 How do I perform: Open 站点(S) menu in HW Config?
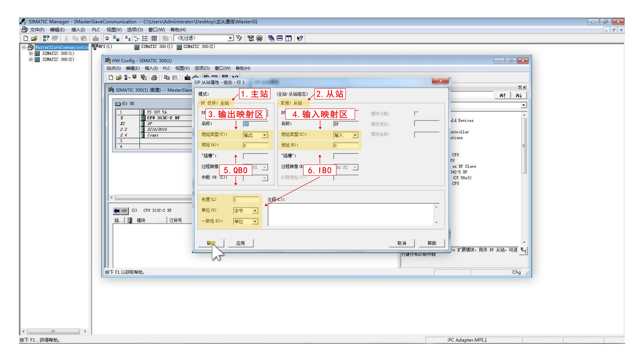point(114,68)
